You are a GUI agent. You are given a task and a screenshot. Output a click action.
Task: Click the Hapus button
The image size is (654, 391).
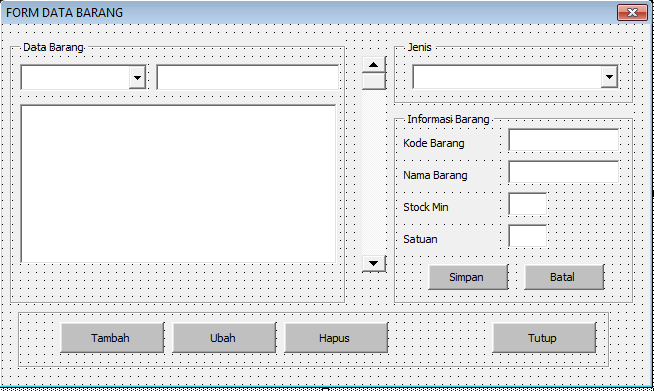pyautogui.click(x=336, y=338)
